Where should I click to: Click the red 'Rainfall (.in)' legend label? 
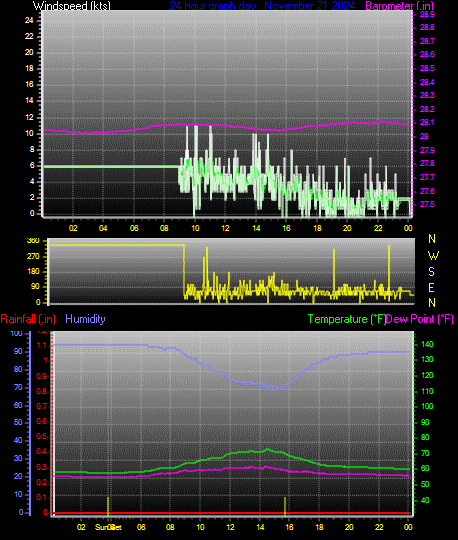click(x=28, y=319)
